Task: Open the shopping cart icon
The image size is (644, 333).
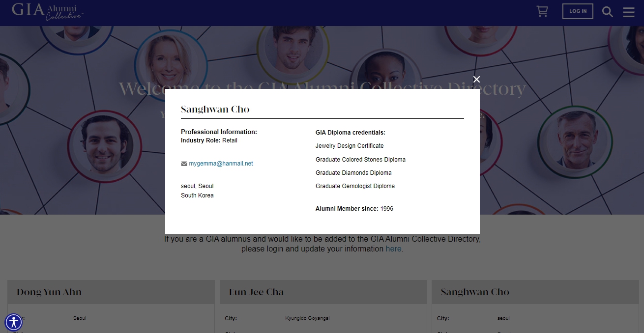Action: tap(542, 11)
